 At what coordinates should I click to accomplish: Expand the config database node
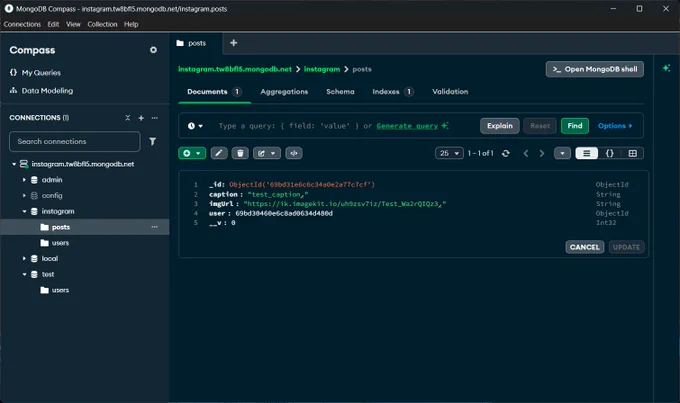point(24,196)
